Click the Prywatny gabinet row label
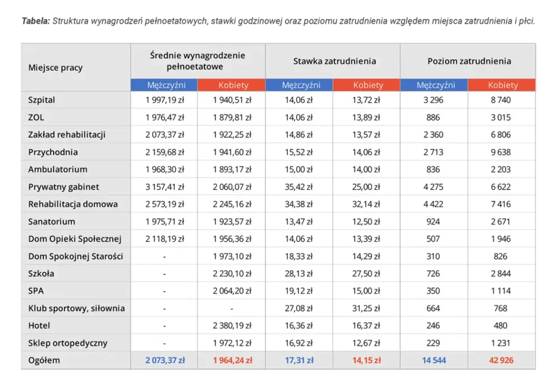The image size is (560, 392). 64,186
